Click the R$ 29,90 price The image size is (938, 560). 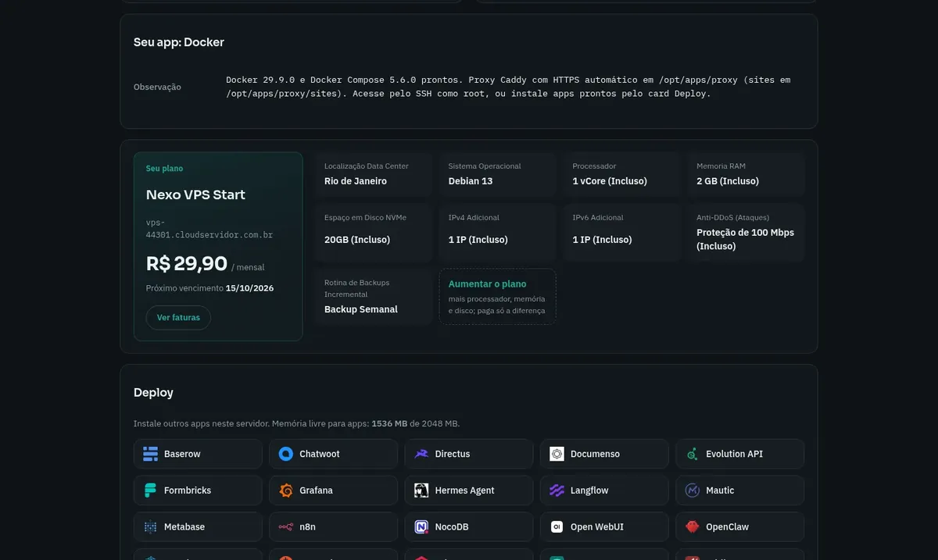187,264
